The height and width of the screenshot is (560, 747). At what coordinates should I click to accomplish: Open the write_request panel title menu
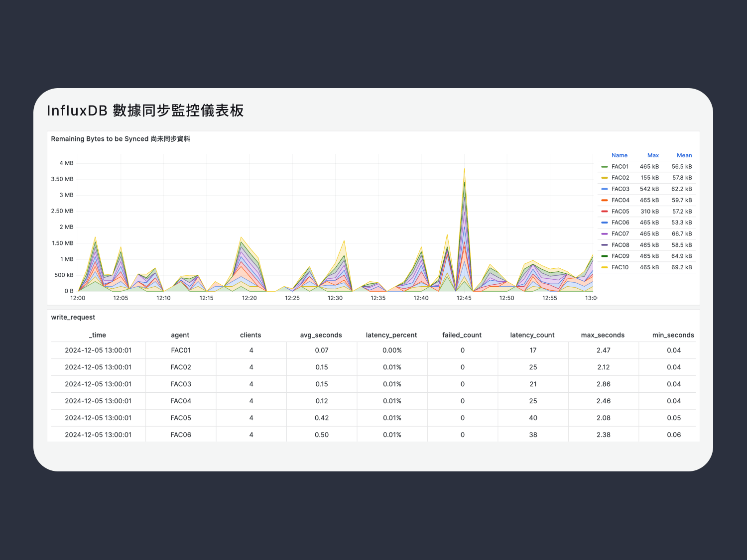(x=73, y=317)
